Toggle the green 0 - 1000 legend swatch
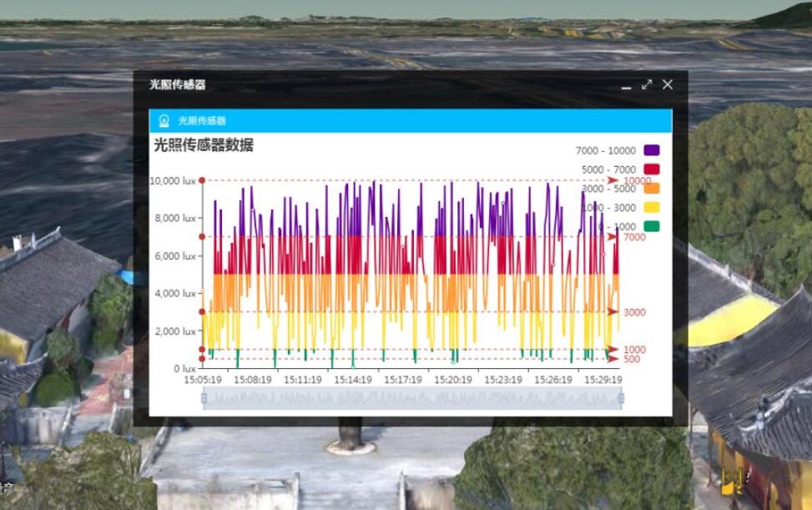 (652, 226)
